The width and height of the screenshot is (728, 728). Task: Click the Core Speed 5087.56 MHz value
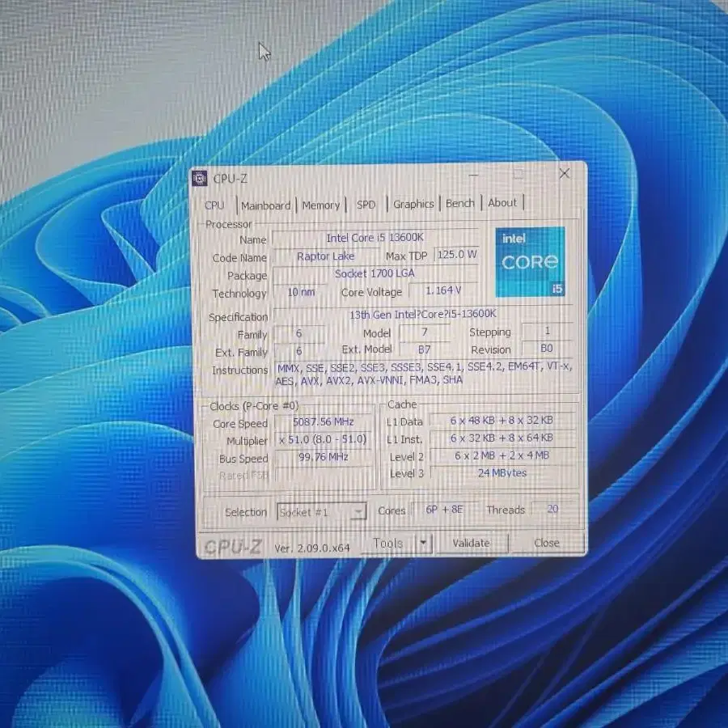(324, 422)
